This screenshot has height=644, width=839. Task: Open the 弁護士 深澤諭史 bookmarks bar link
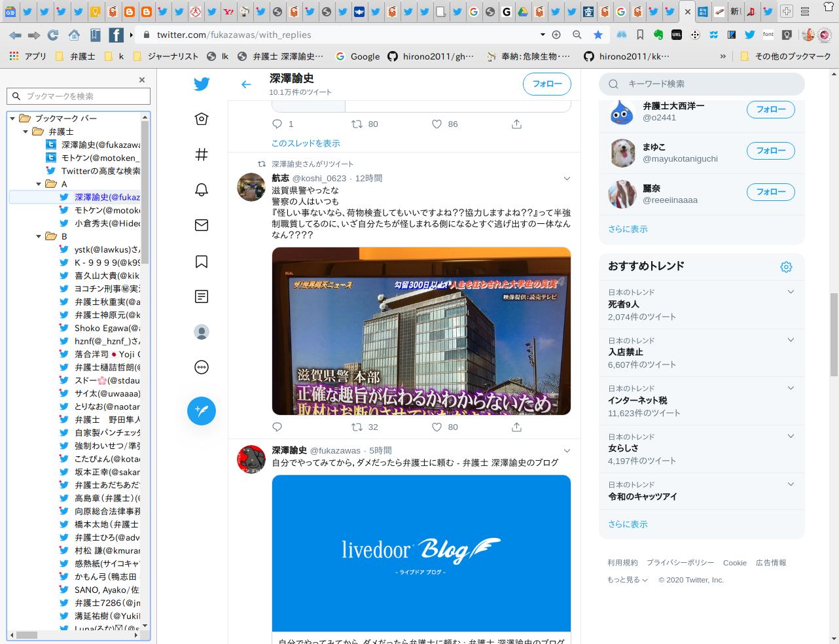coord(280,56)
